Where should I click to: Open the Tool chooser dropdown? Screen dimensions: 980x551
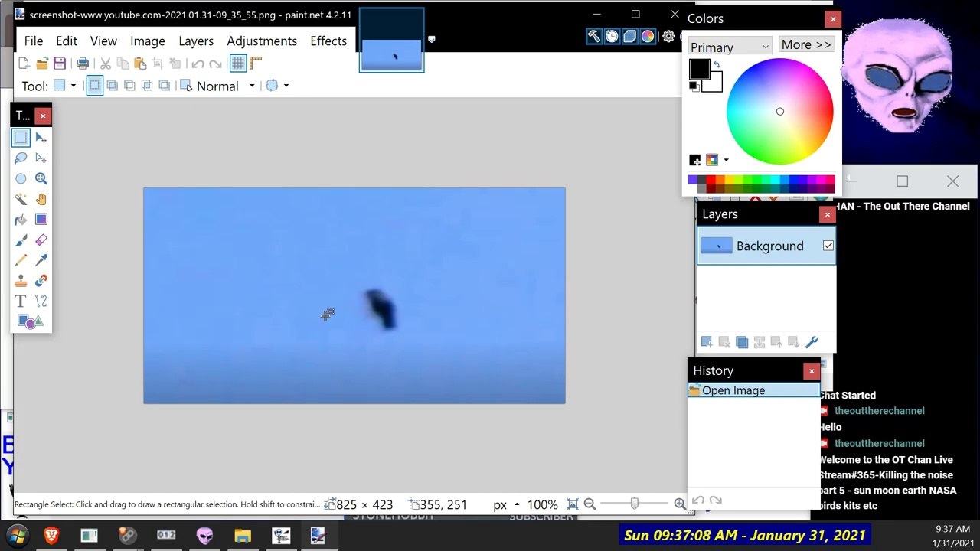point(64,86)
